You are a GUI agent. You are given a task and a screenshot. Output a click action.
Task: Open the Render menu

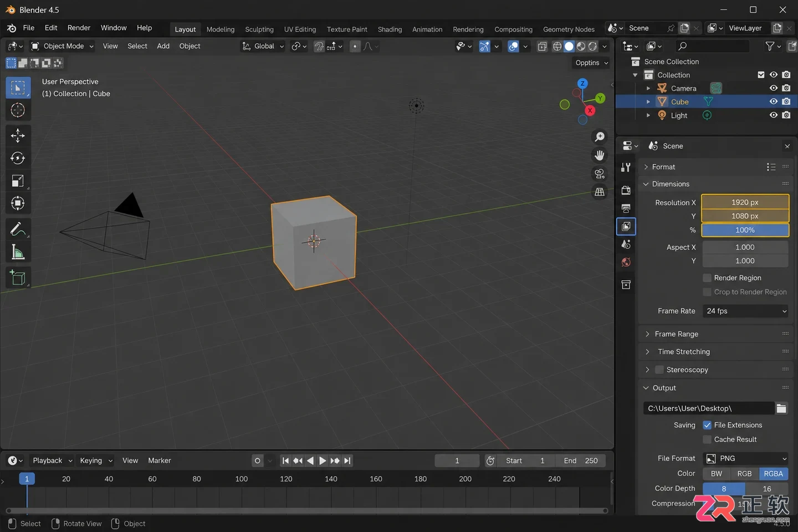tap(79, 28)
